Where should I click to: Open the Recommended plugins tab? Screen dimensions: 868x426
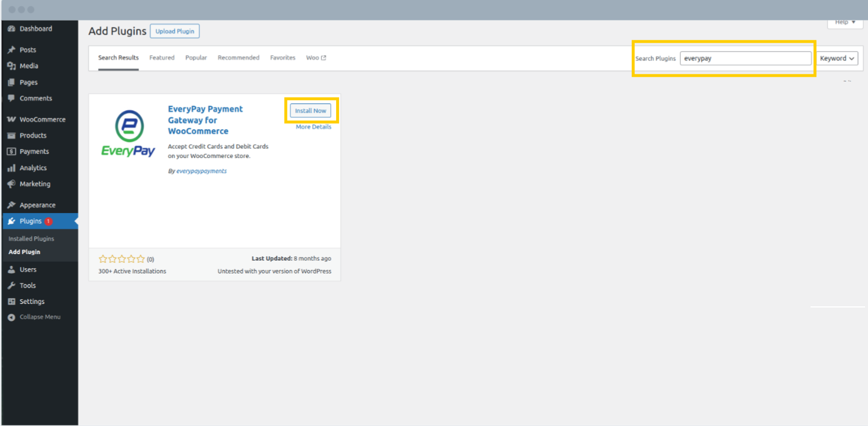click(x=238, y=58)
